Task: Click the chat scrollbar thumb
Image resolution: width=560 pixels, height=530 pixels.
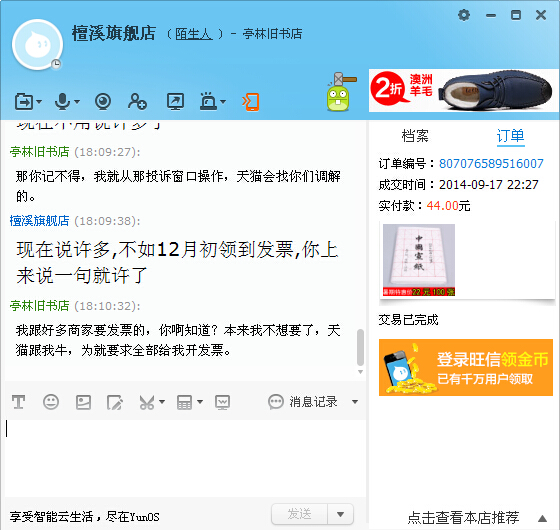Action: click(x=360, y=347)
